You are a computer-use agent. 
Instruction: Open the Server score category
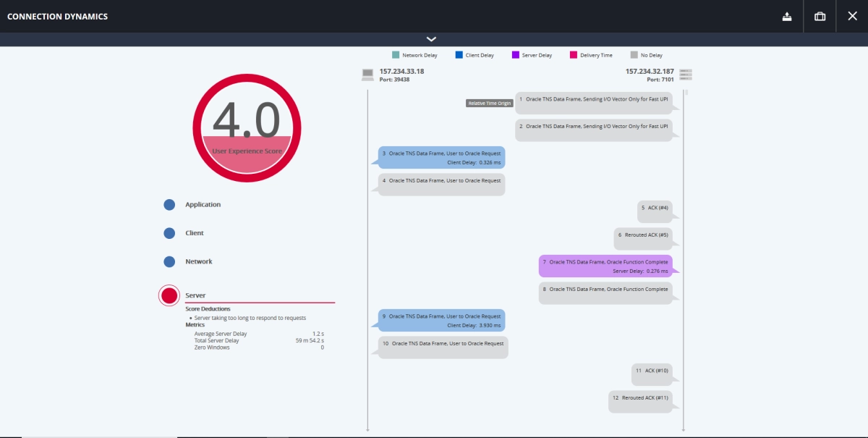click(195, 295)
